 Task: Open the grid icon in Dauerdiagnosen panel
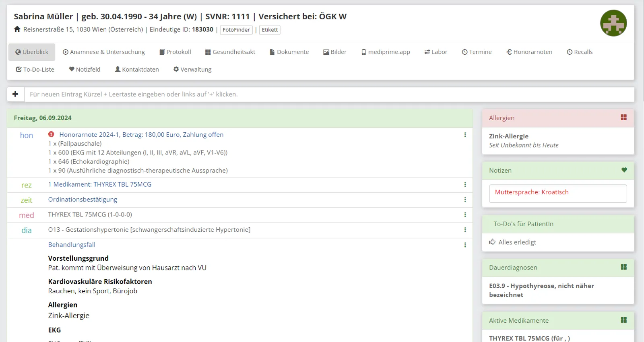(x=624, y=267)
